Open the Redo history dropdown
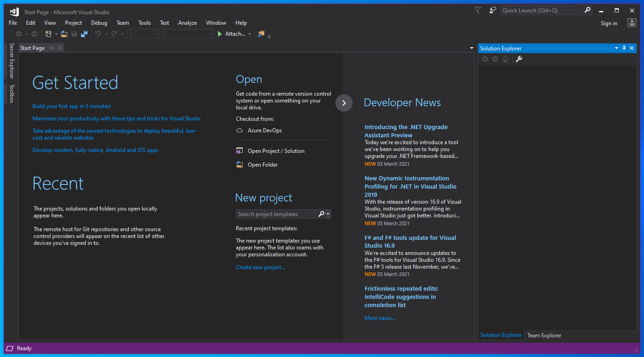The image size is (644, 357). click(122, 34)
